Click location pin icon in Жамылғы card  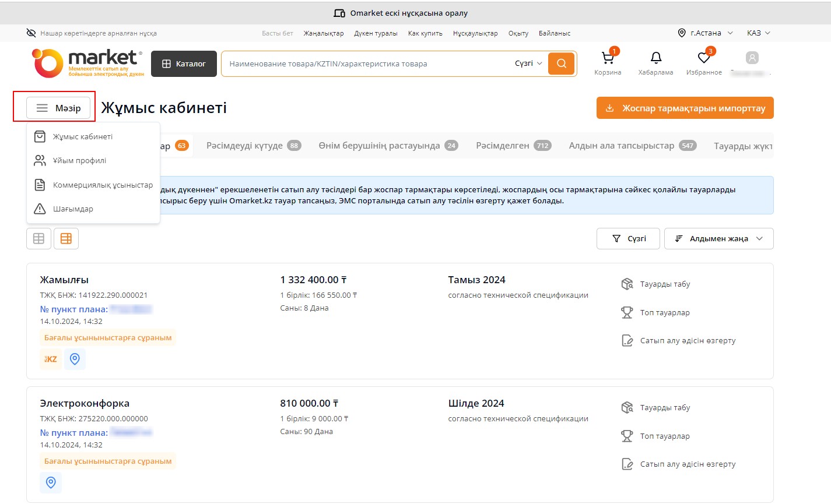75,359
